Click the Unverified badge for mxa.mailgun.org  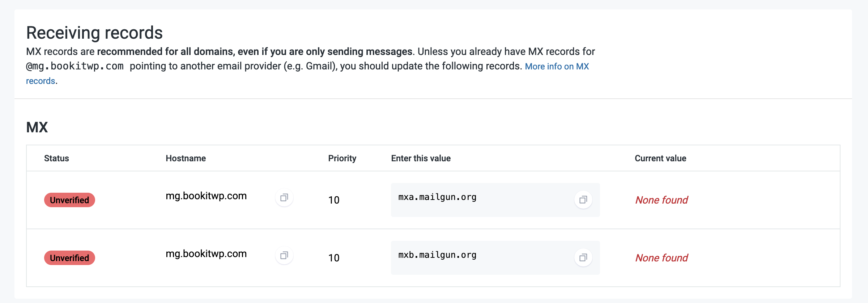[69, 200]
